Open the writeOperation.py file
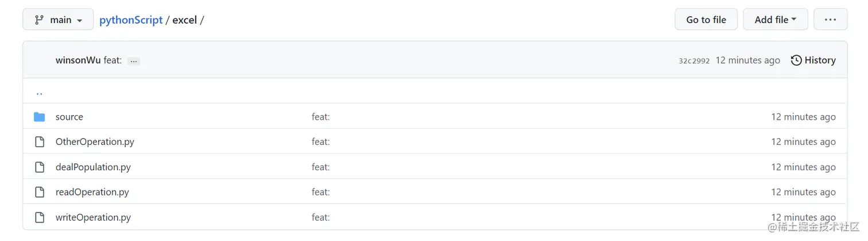The width and height of the screenshot is (868, 241). point(93,217)
